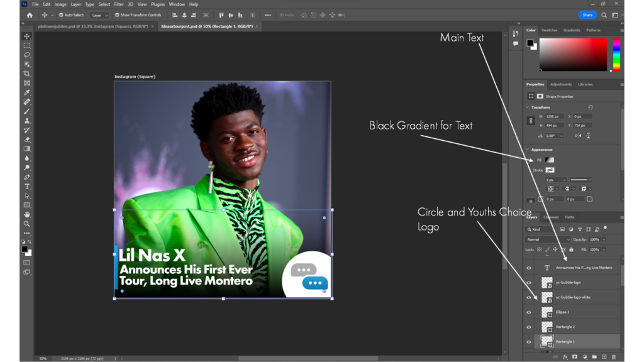Open the layer effects fx menu
The width and height of the screenshot is (644, 362).
(x=565, y=357)
